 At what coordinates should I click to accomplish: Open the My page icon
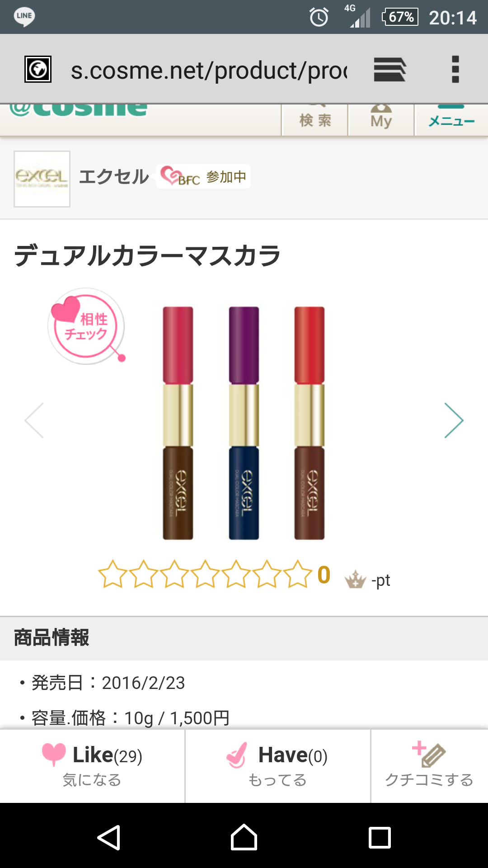click(x=381, y=119)
